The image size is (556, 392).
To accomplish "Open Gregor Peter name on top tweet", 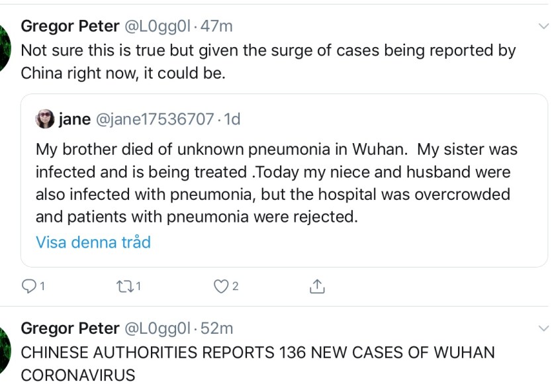I will click(70, 26).
